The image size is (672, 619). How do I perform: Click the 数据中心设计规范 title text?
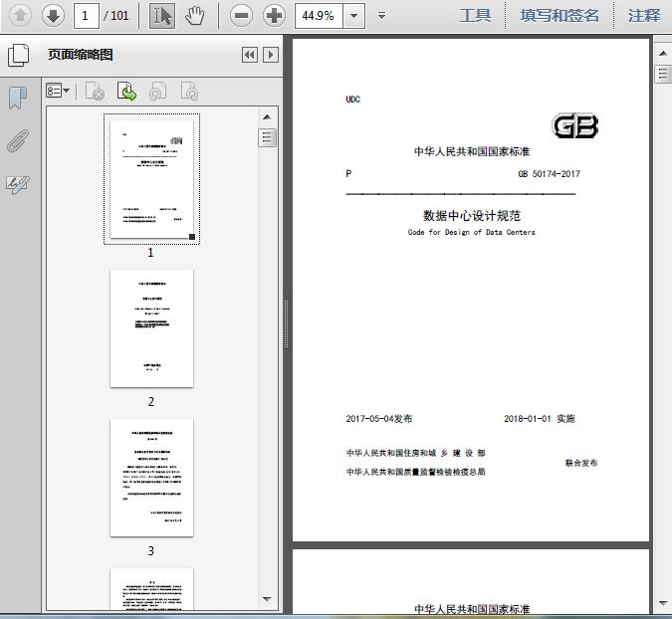coord(472,216)
